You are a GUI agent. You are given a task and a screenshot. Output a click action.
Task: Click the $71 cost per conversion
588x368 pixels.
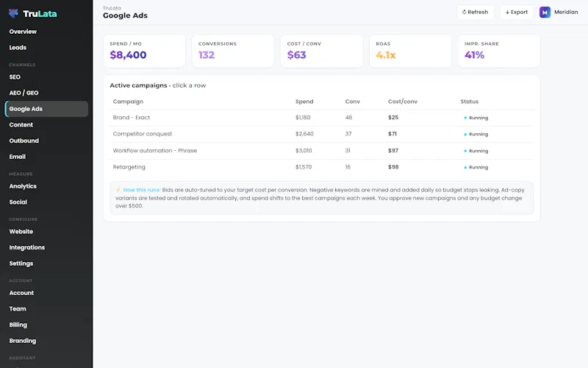click(392, 134)
